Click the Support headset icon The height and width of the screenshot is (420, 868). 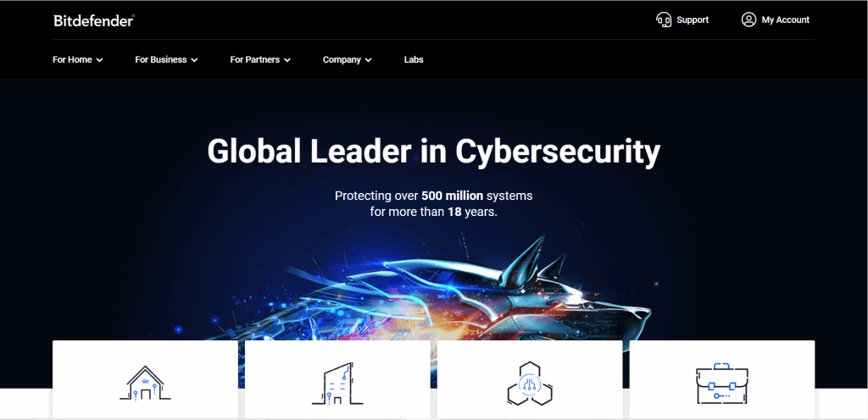[664, 19]
